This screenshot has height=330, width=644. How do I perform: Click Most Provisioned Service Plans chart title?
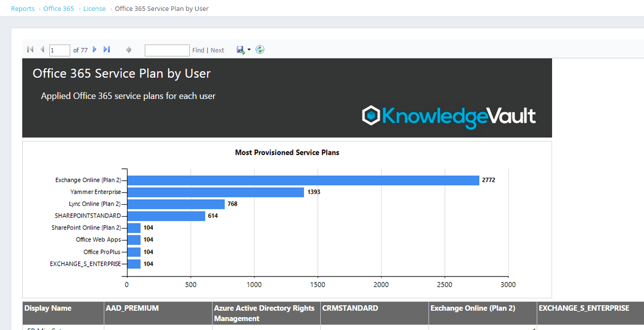pos(287,152)
